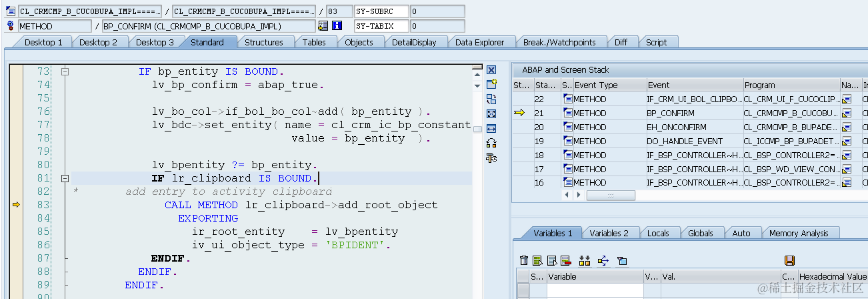Switch to Globals tab
This screenshot has width=868, height=299.
(x=701, y=233)
